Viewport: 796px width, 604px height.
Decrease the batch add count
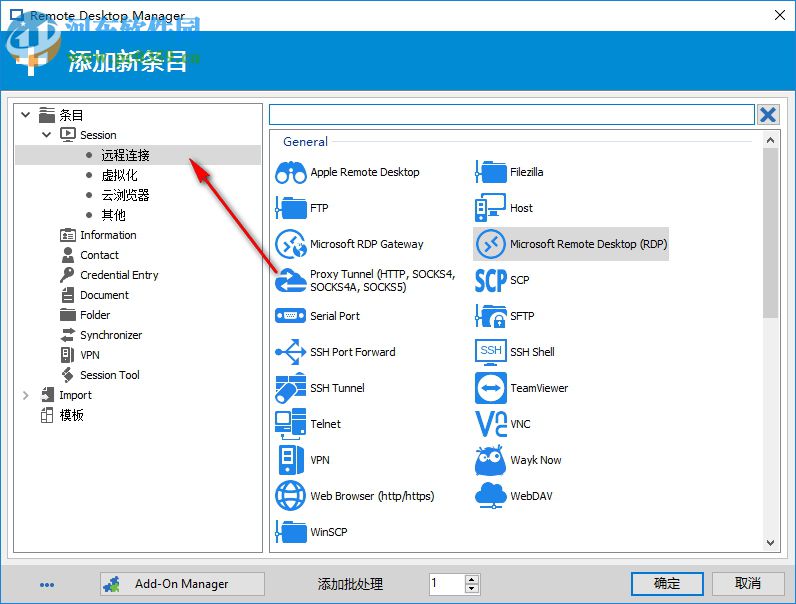(x=472, y=589)
